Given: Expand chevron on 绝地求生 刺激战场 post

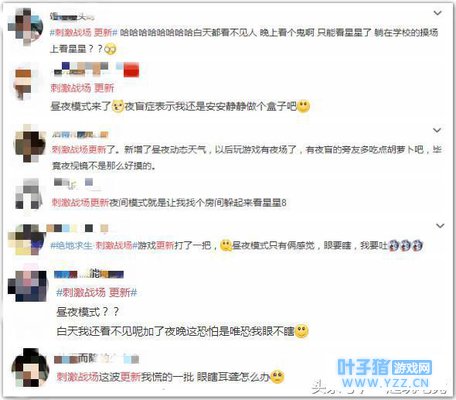Looking at the screenshot, I should (x=440, y=226).
